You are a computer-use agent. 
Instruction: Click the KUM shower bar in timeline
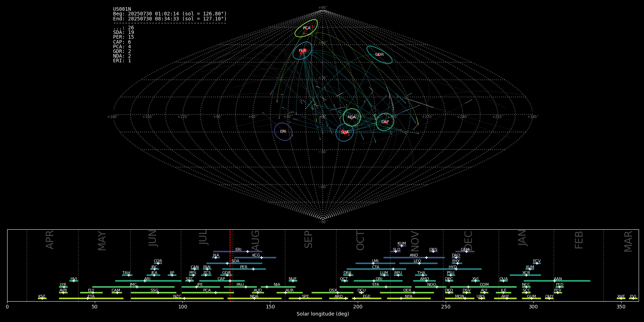tap(402, 246)
